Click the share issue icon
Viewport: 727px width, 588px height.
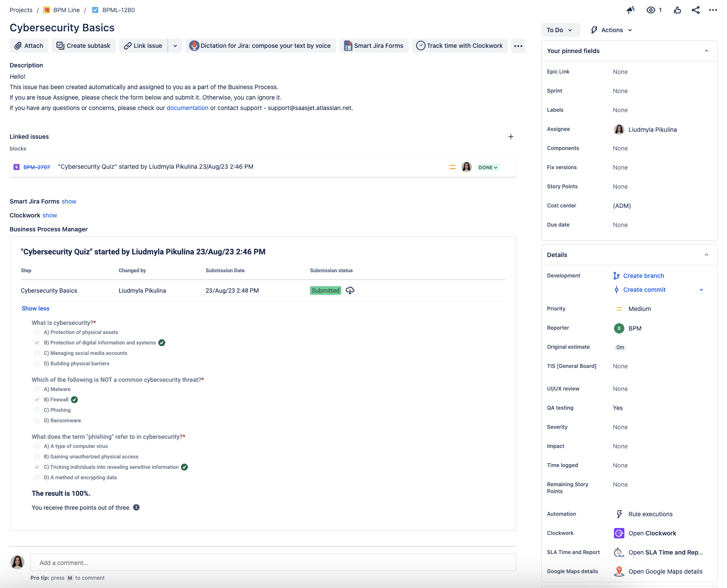point(696,10)
